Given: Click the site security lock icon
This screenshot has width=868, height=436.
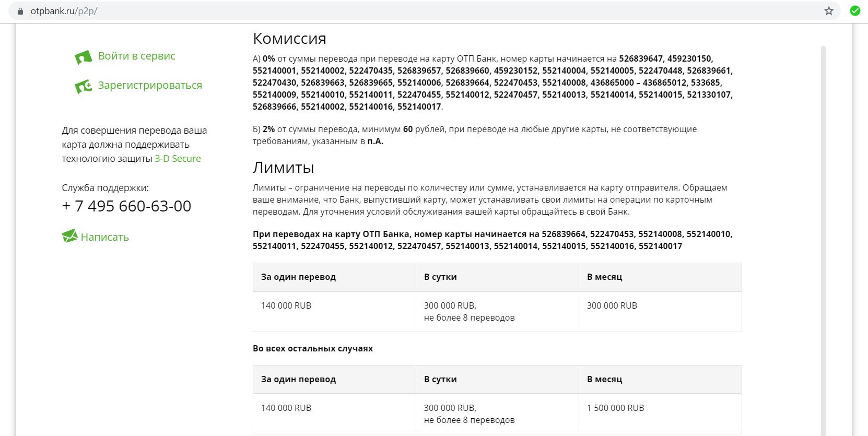Looking at the screenshot, I should [20, 11].
